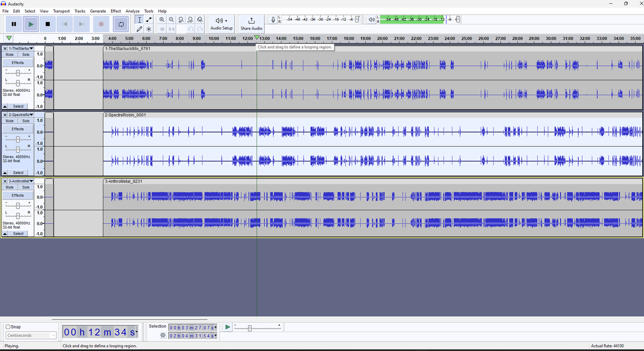Solo the 1-TheStarbuck track
Screen dimensions: 644x351
26,54
